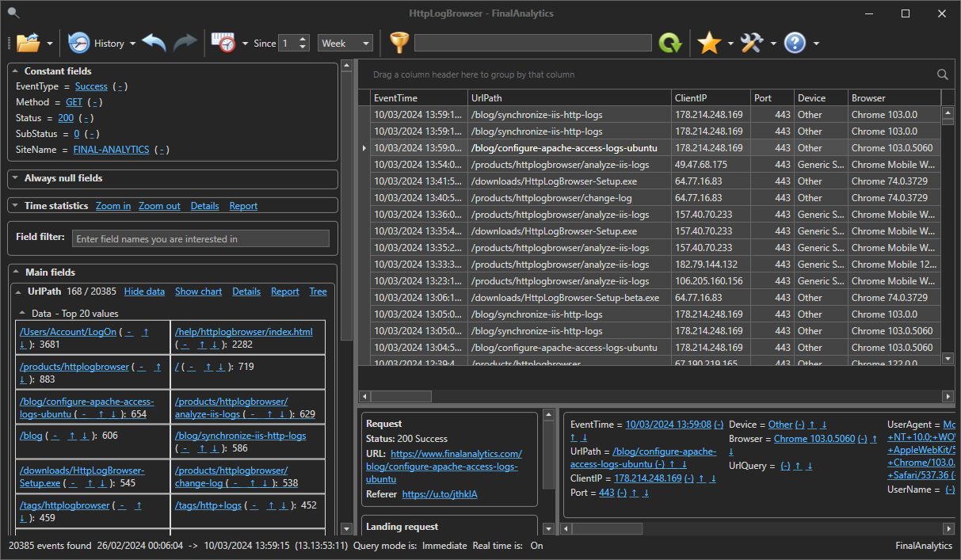Collapse the Data - Top 20 values list
Image resolution: width=961 pixels, height=560 pixels.
22,314
